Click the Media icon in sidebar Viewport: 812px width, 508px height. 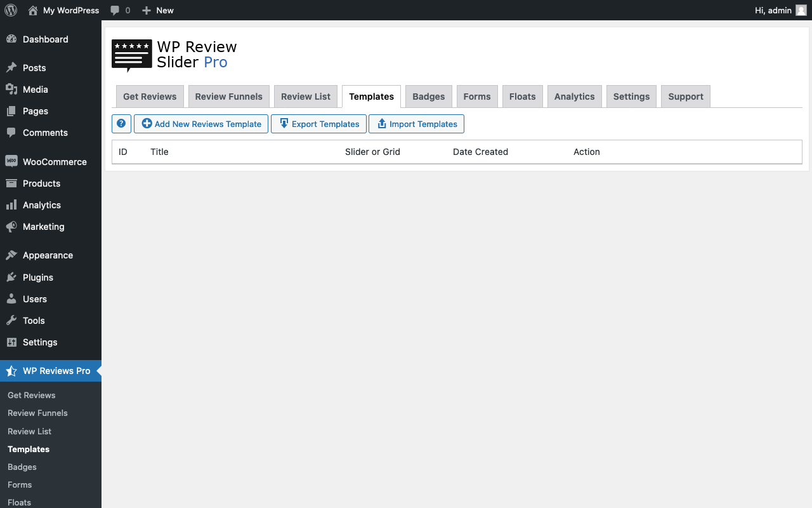click(11, 90)
